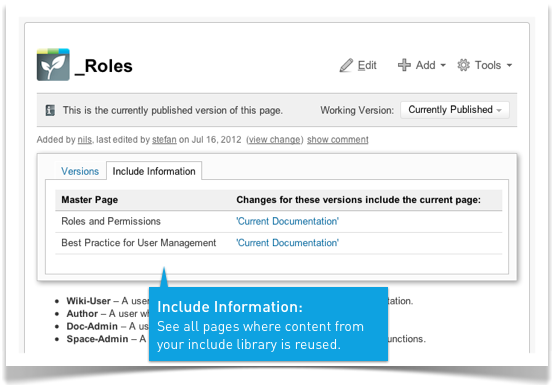Screen dimensions: 554x385
Task: Open 'Current Documentation' for Best Practice row
Action: pyautogui.click(x=287, y=243)
